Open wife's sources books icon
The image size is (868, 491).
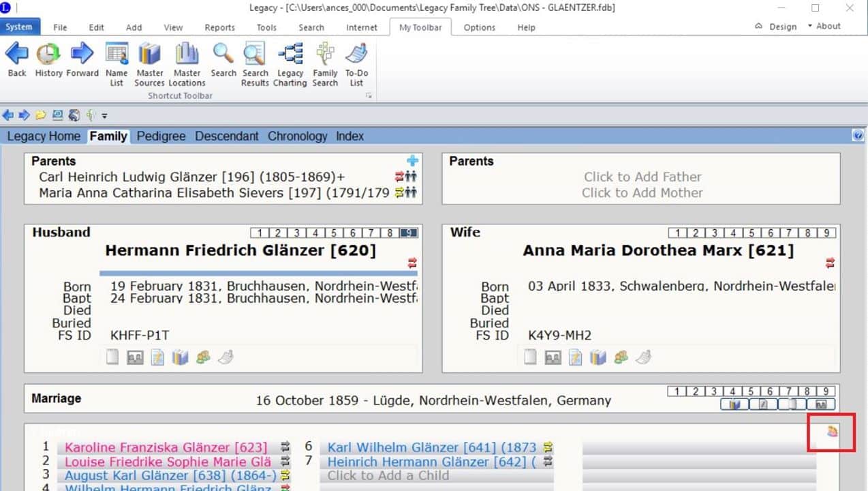tap(598, 357)
